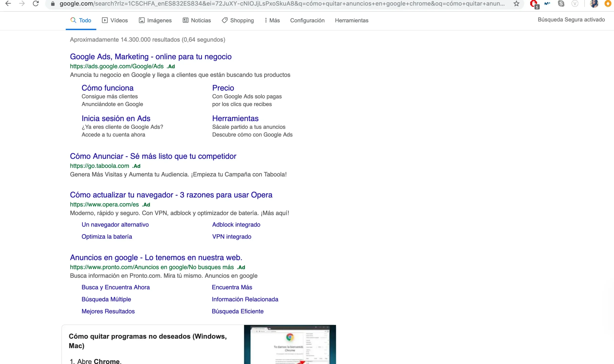Open 'Cómo Anunciar - Sé más listo' result
Screen dimensions: 614x364
click(153, 156)
